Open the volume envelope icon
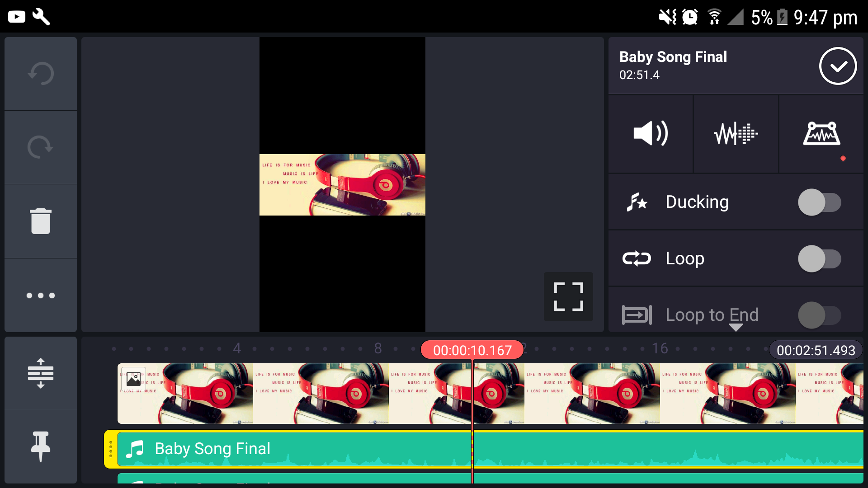 [821, 134]
